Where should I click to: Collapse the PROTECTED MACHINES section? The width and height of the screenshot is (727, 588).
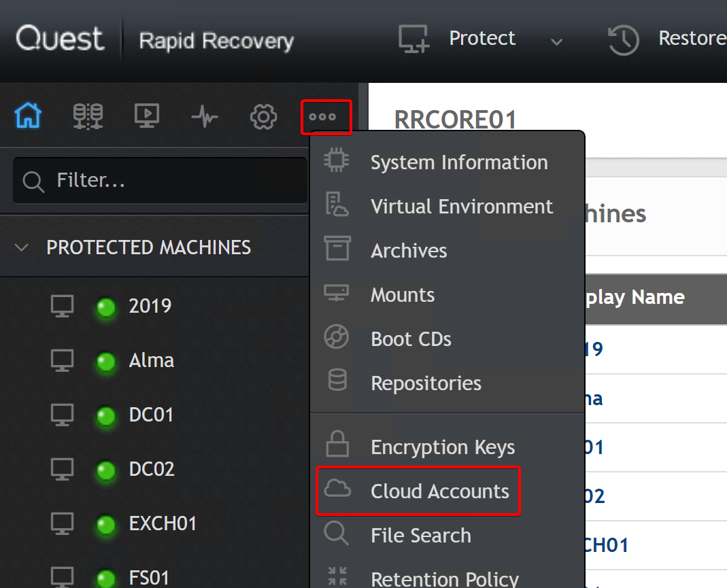pos(22,247)
